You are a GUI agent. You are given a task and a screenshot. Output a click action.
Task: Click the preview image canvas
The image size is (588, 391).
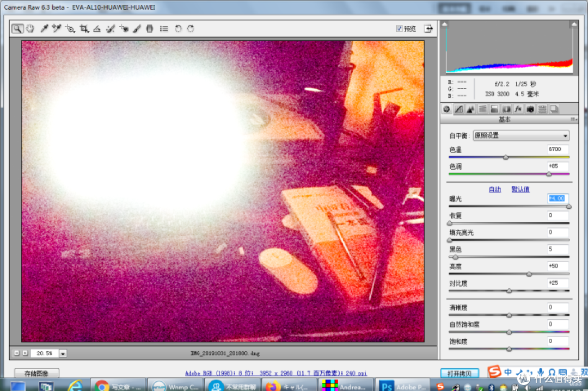pos(223,191)
